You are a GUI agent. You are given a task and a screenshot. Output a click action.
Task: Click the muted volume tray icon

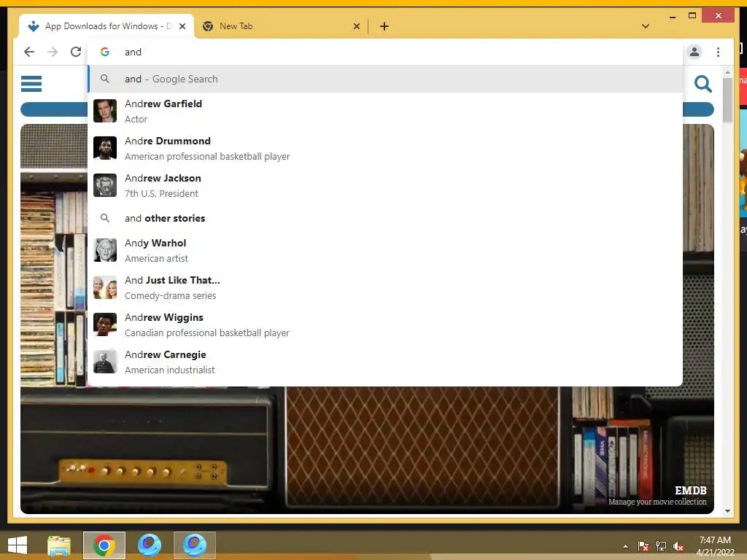pos(678,546)
